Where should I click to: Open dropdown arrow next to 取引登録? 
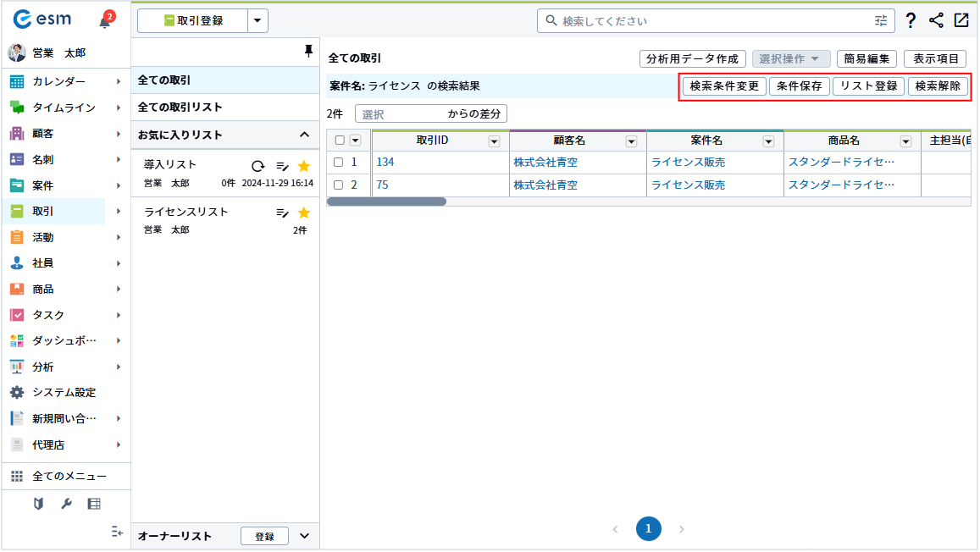[x=257, y=21]
